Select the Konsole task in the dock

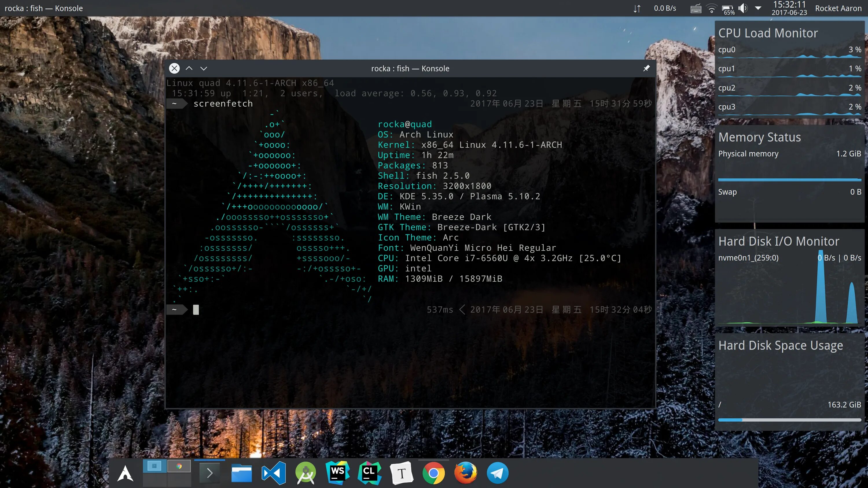tap(209, 473)
